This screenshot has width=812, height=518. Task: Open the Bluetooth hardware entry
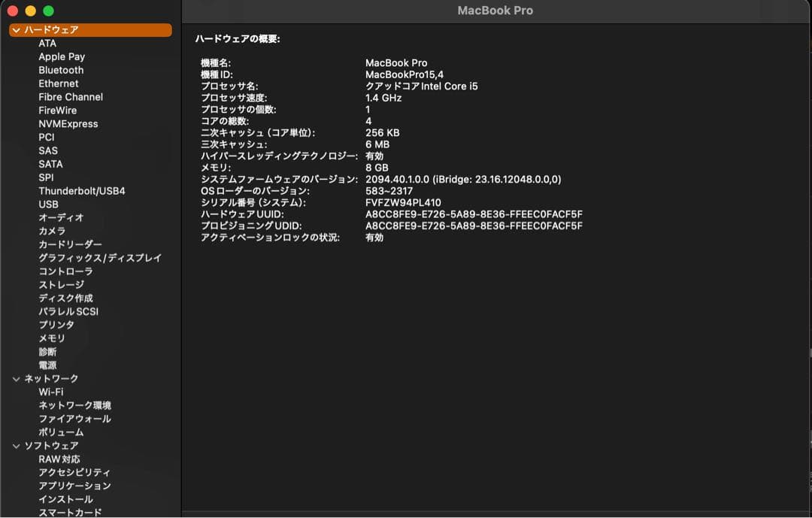pyautogui.click(x=61, y=71)
